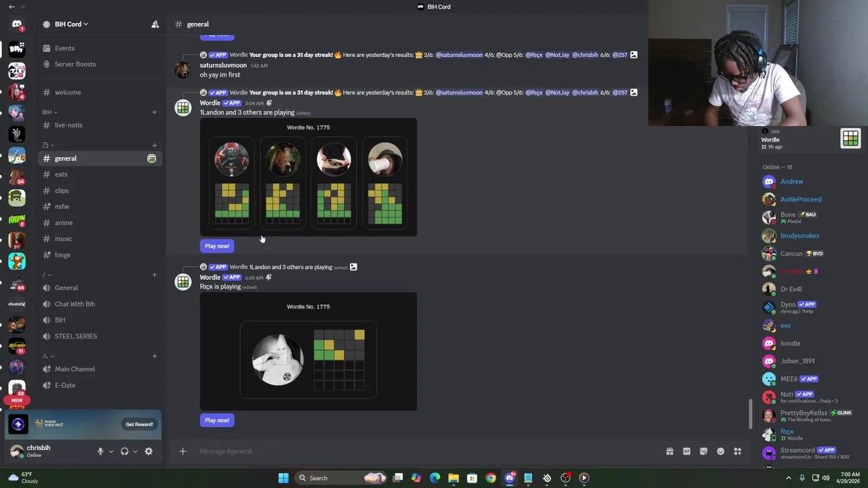The width and height of the screenshot is (868, 488).
Task: Click Play now under Rick's Wordle
Action: pos(217,420)
